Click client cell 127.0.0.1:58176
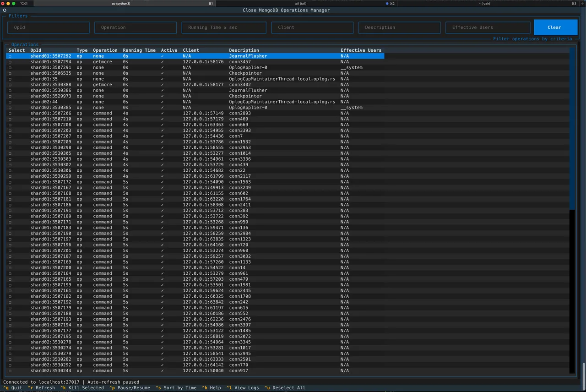Viewport: 586px width, 392px height. point(203,62)
